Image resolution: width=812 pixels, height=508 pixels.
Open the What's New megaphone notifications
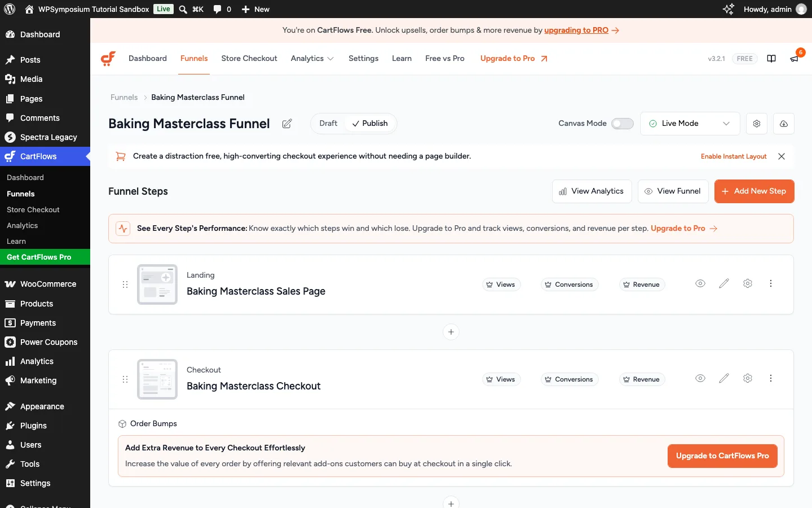click(795, 59)
